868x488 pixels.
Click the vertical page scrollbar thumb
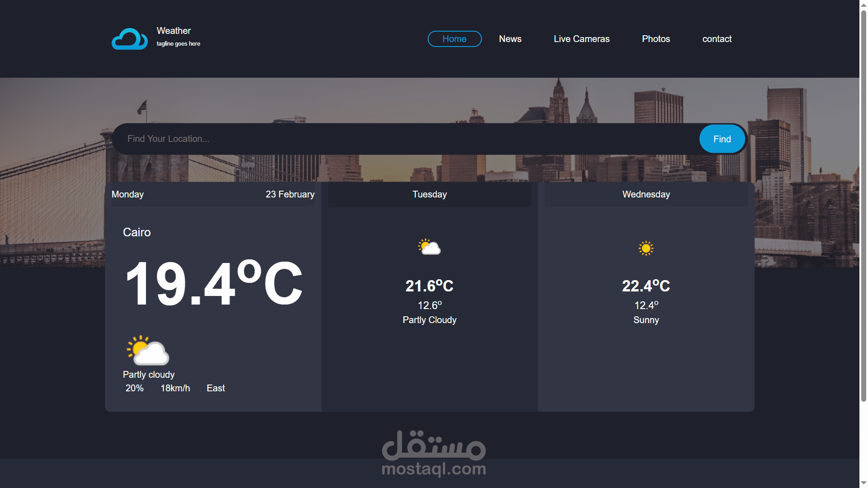[x=863, y=206]
